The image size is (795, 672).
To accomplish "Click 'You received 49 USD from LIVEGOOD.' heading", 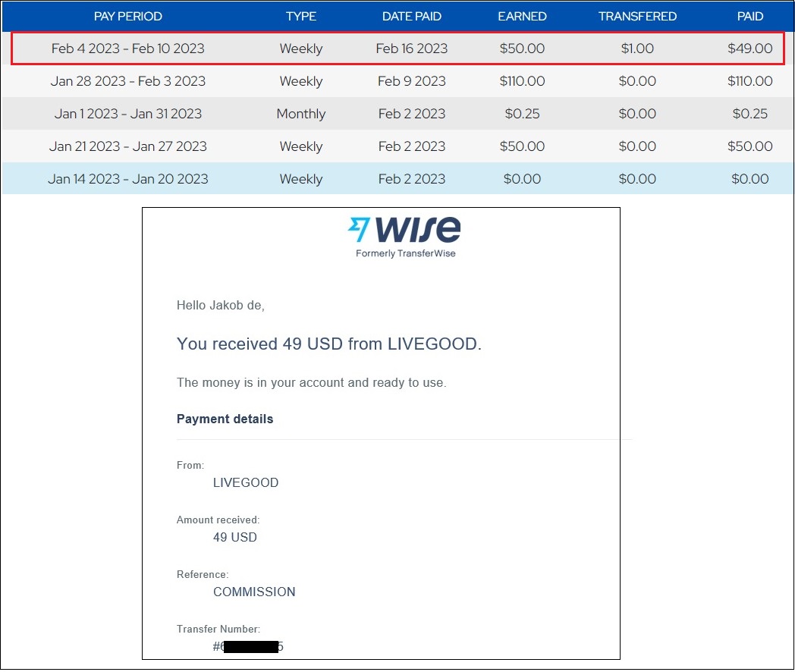I will (x=329, y=344).
